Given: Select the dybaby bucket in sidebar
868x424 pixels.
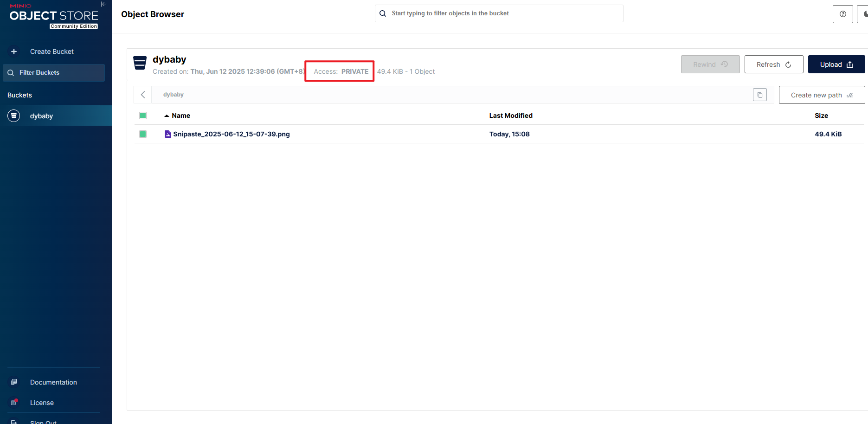Looking at the screenshot, I should pos(56,116).
